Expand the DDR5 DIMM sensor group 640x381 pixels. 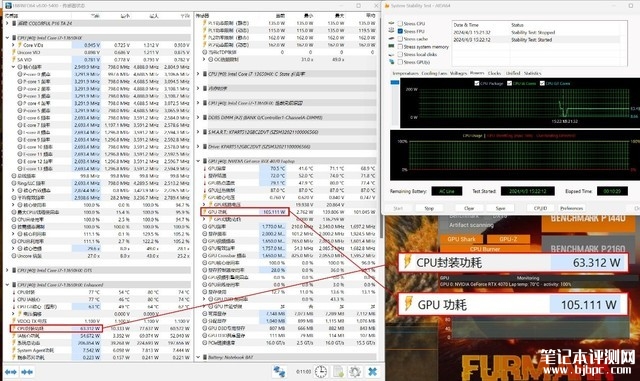pyautogui.click(x=198, y=118)
